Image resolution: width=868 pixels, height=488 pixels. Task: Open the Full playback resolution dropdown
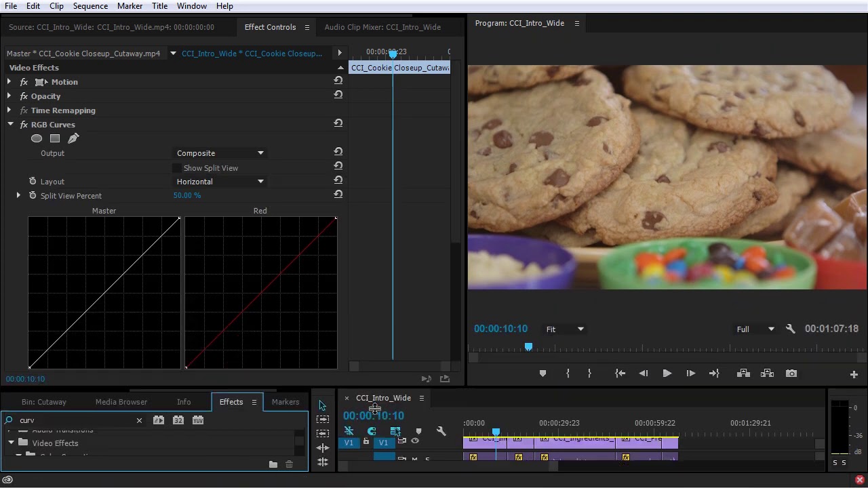[755, 329]
